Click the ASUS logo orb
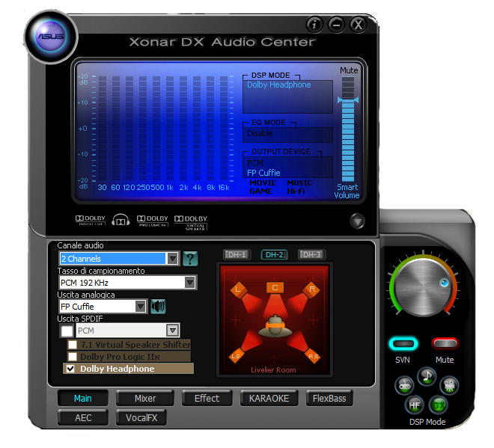494x448 pixels. pos(51,37)
